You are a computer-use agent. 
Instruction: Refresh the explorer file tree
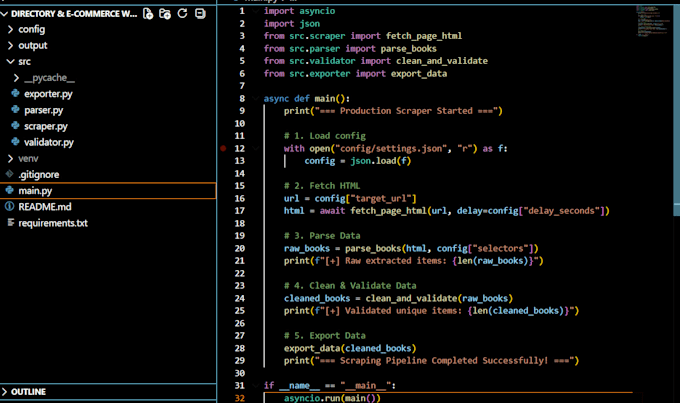pos(183,13)
